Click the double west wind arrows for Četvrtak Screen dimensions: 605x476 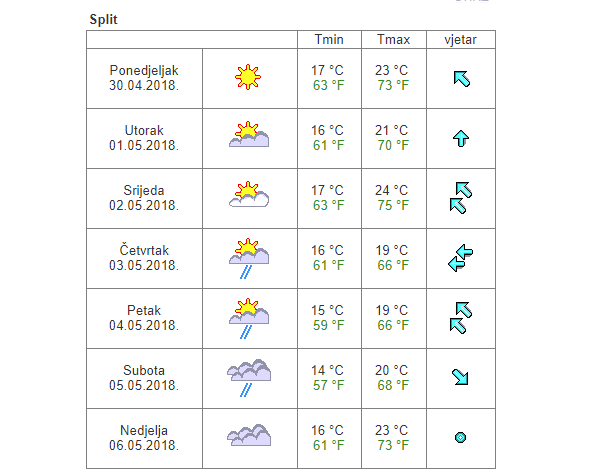click(x=461, y=258)
